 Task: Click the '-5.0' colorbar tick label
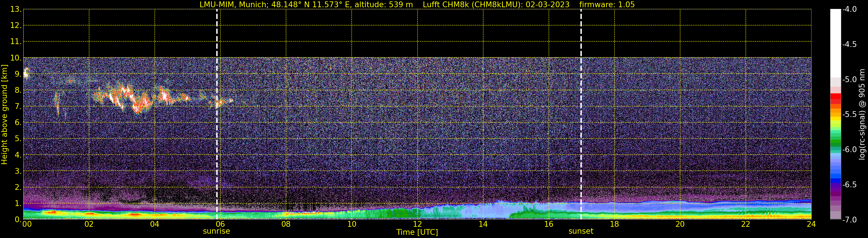pos(849,80)
